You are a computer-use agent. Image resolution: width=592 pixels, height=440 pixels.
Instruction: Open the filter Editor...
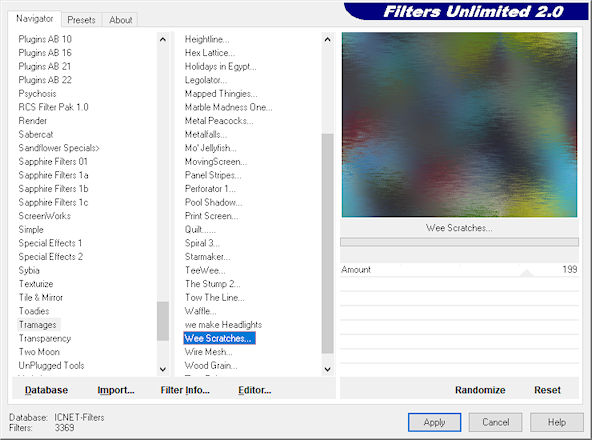254,390
